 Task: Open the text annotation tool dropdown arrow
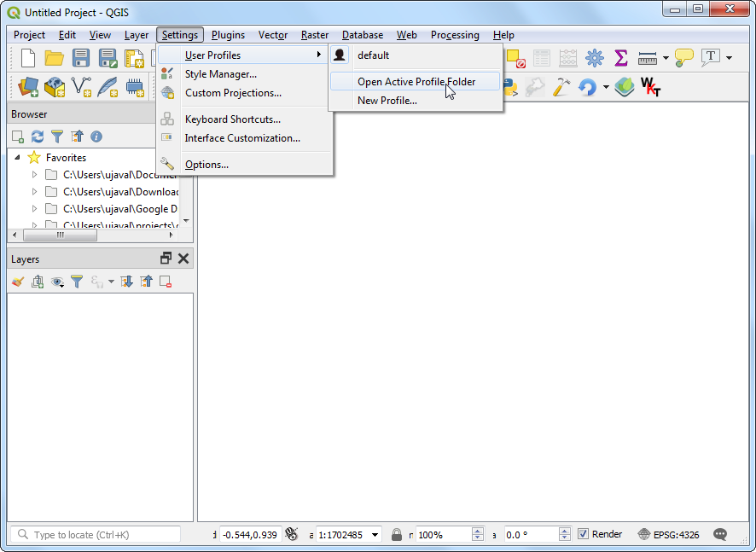[730, 58]
